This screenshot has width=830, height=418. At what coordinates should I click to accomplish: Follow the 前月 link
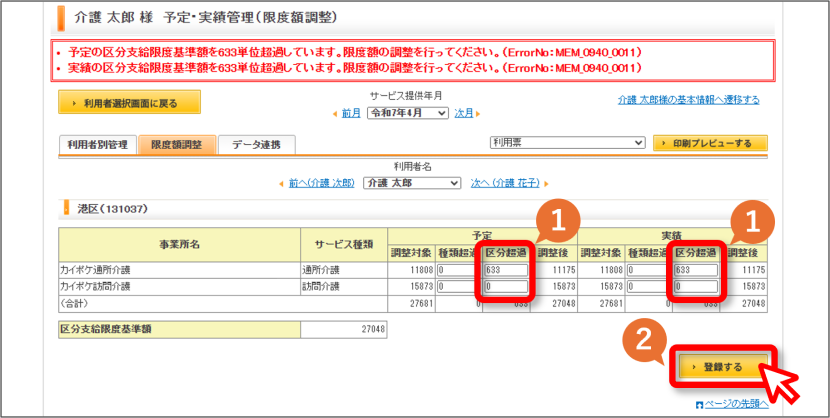point(351,114)
